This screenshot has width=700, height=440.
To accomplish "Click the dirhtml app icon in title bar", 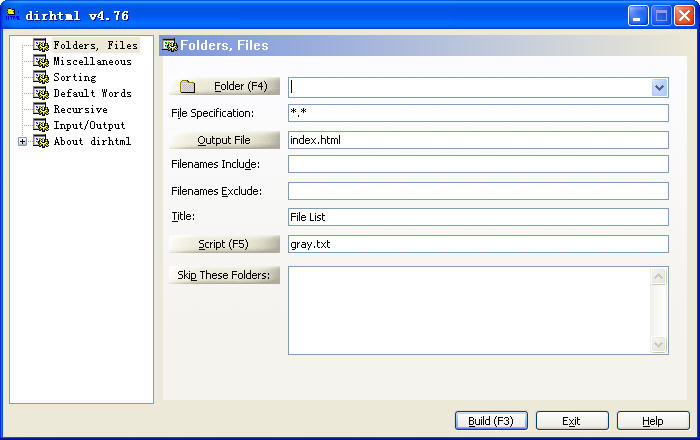I will point(12,15).
